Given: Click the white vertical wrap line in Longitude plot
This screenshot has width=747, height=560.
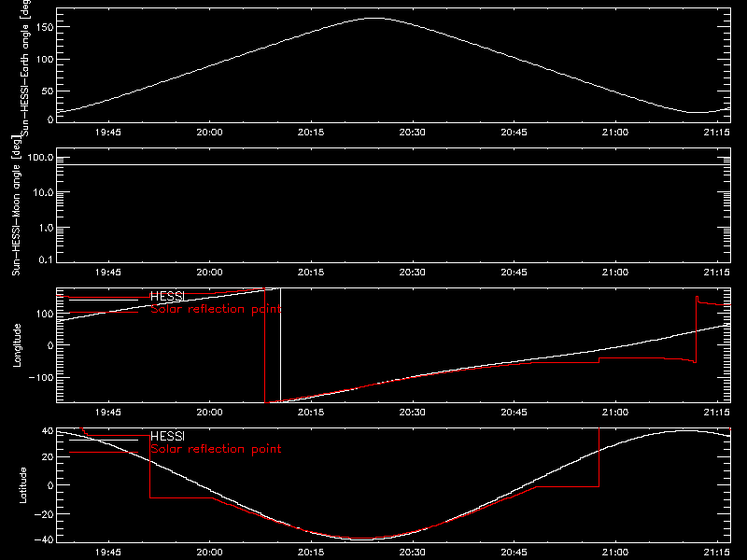Looking at the screenshot, I should (x=280, y=345).
